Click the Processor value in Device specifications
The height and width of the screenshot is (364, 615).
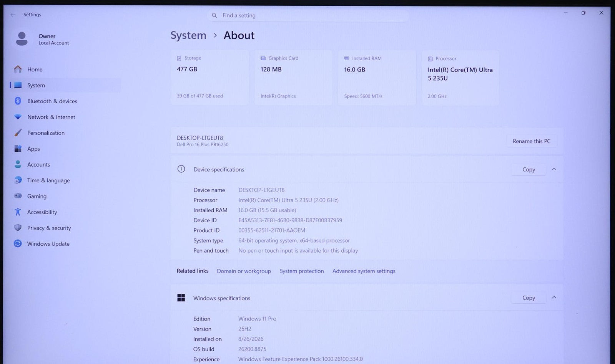tap(288, 200)
